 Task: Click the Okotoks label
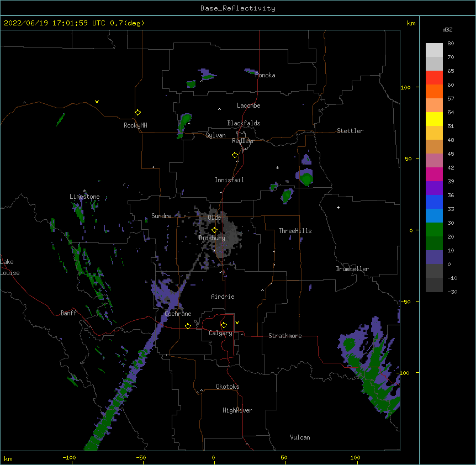click(x=228, y=387)
